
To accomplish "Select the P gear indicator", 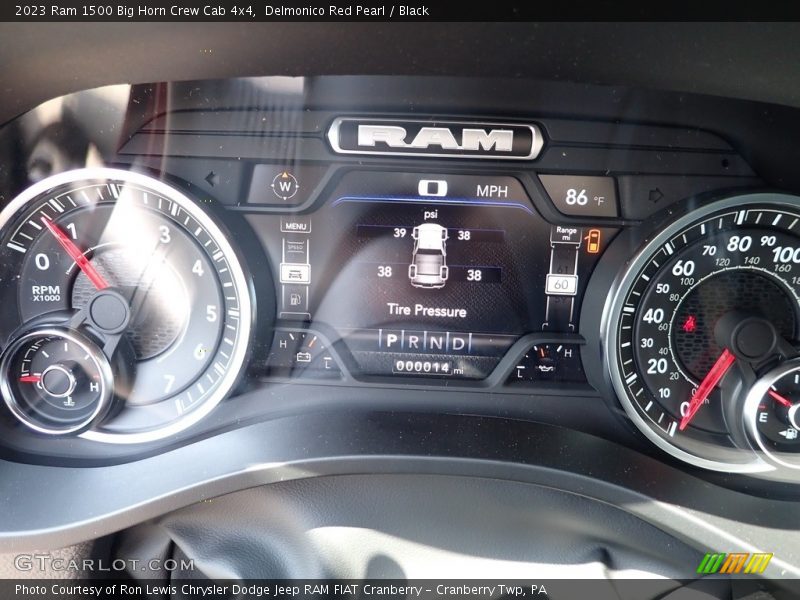I will point(391,342).
